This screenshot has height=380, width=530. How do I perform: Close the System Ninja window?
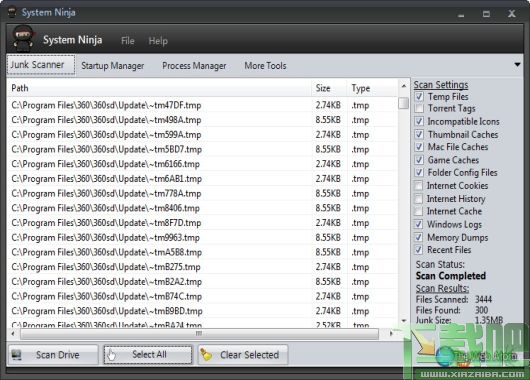click(512, 14)
